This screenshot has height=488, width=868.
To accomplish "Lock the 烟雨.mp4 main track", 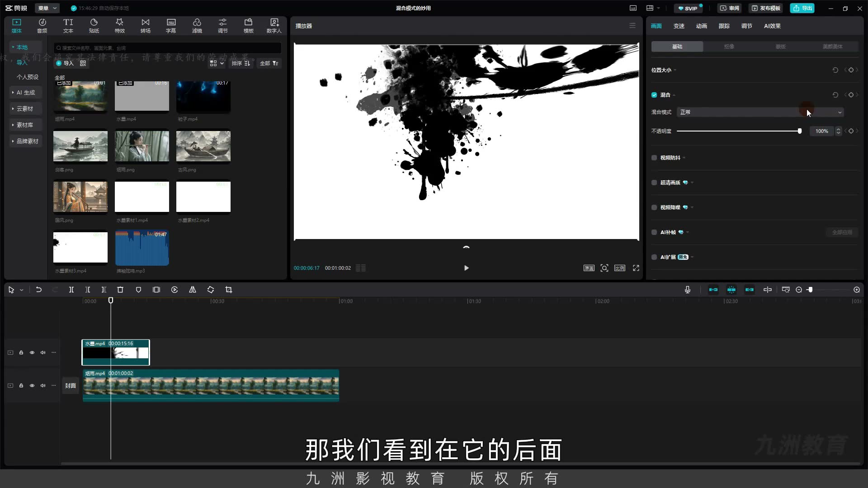I will coord(21,385).
